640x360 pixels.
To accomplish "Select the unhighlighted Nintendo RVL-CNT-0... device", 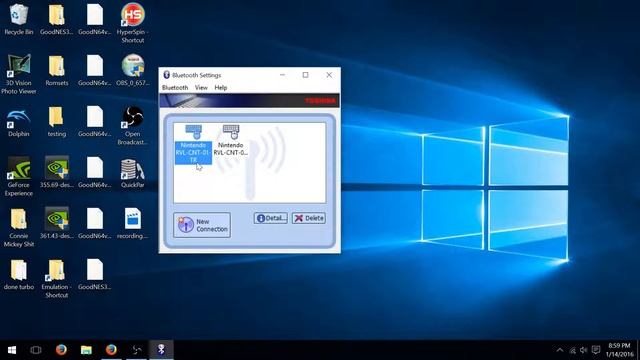I will point(231,141).
